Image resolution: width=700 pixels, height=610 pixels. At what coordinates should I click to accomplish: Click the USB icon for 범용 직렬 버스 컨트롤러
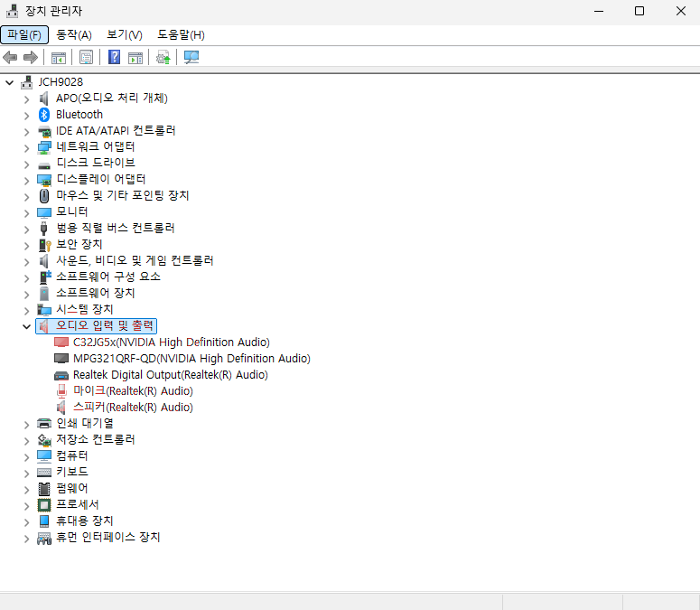pyautogui.click(x=43, y=229)
